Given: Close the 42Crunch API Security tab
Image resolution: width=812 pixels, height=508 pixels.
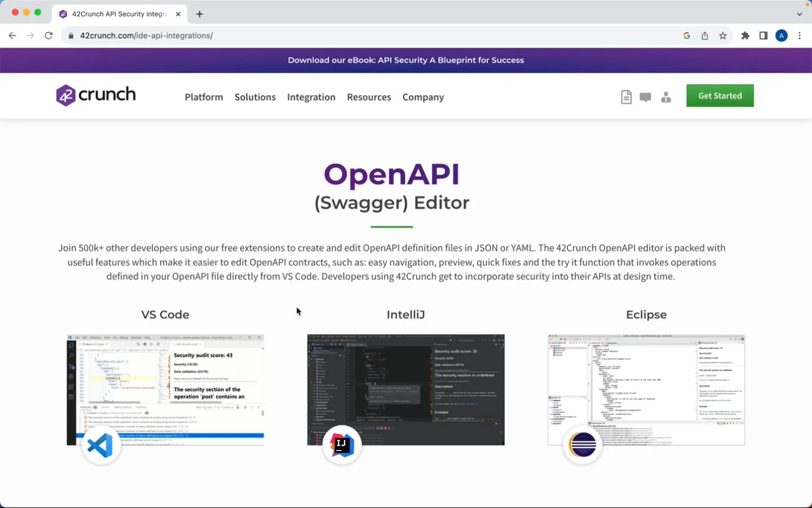Looking at the screenshot, I should tap(178, 14).
